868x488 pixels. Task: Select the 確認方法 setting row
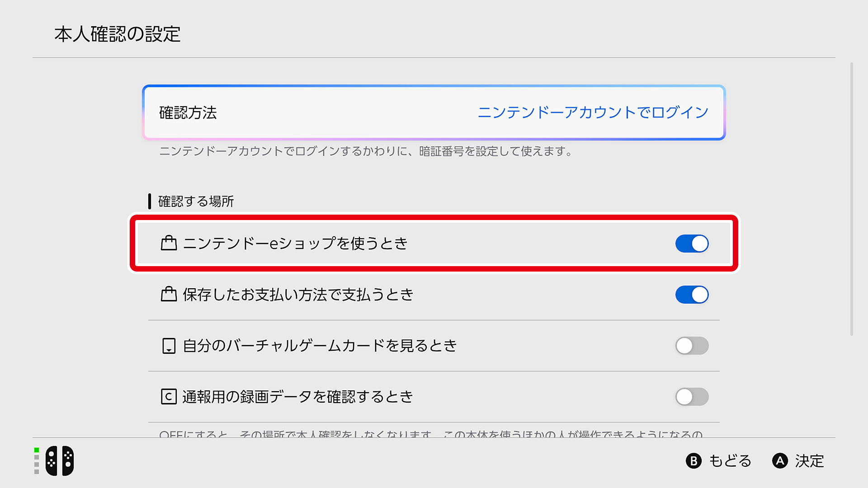[434, 113]
